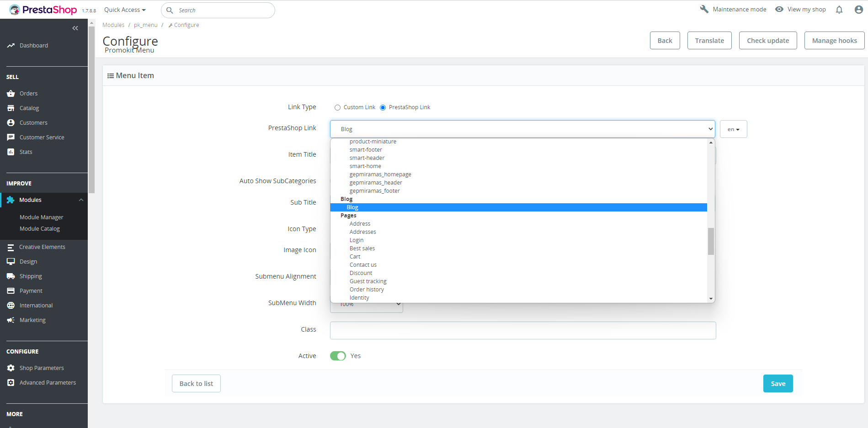Choose Contact us from the dropdown list
Image resolution: width=868 pixels, height=428 pixels.
point(363,265)
